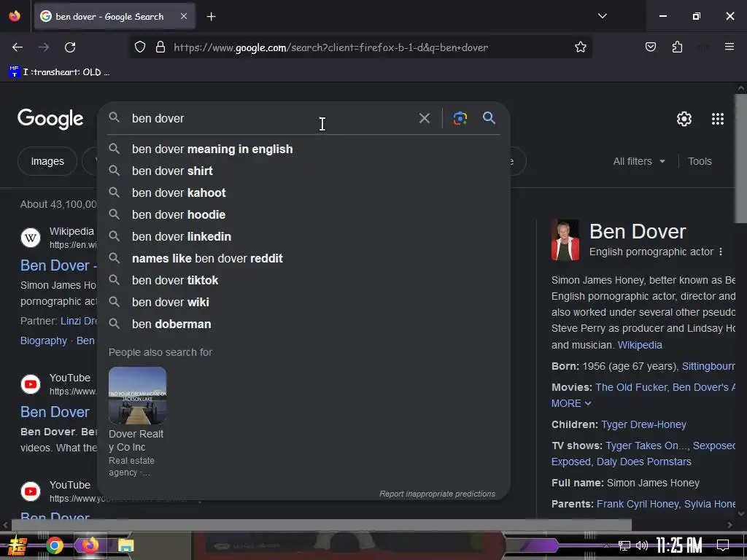Switch to Images results filter
The width and height of the screenshot is (747, 560).
coord(47,161)
